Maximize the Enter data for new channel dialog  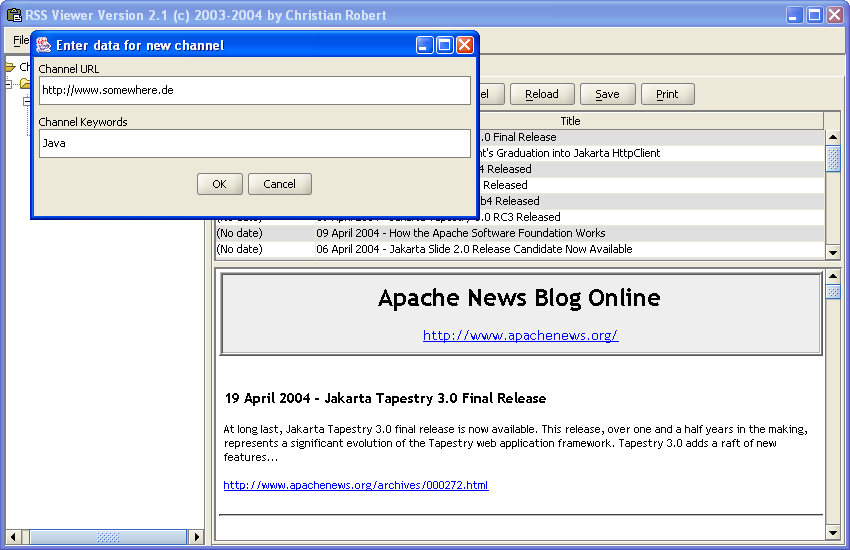click(445, 45)
